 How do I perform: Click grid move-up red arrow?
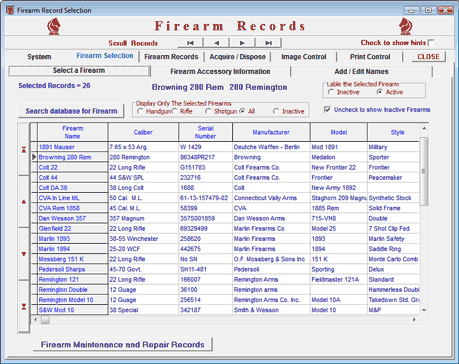[24, 202]
